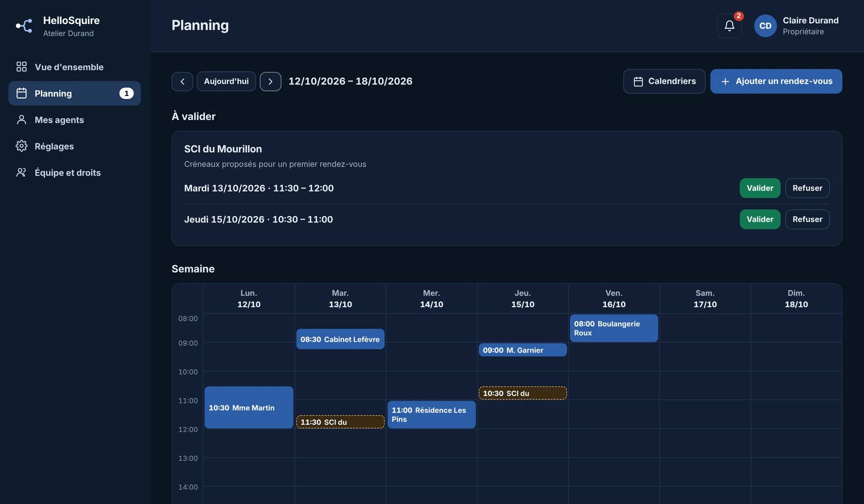Advance to next week with right chevron
864x504 pixels.
tap(271, 82)
